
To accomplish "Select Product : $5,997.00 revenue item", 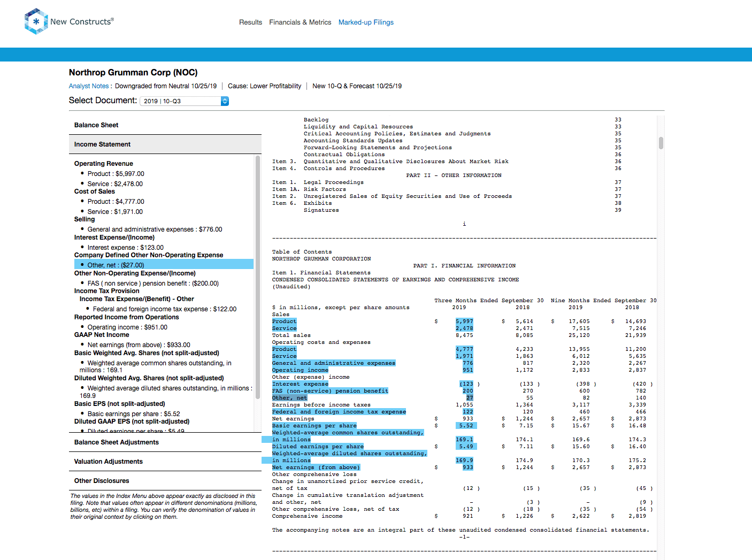I will pyautogui.click(x=116, y=174).
